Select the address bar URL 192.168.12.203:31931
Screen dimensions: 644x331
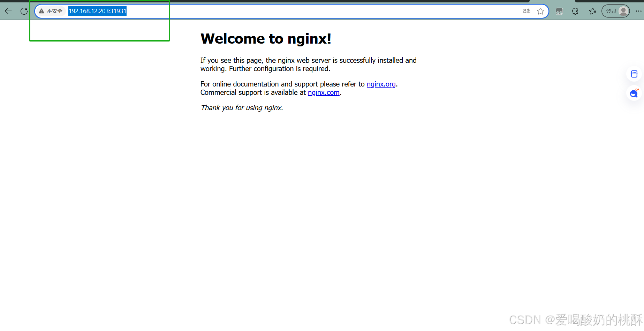click(97, 11)
